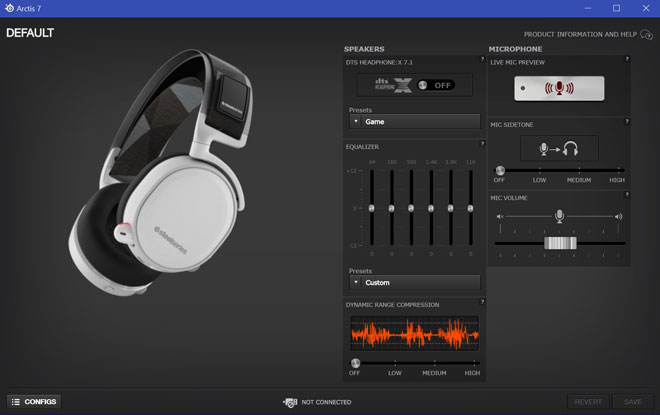The image size is (660, 415).
Task: Set mic sidetone to HIGH
Action: (x=617, y=180)
